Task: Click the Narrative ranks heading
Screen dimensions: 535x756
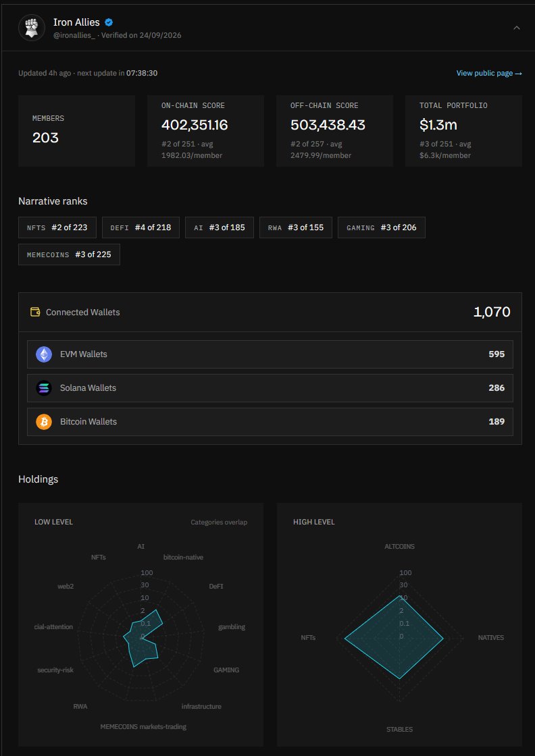Action: [x=53, y=202]
